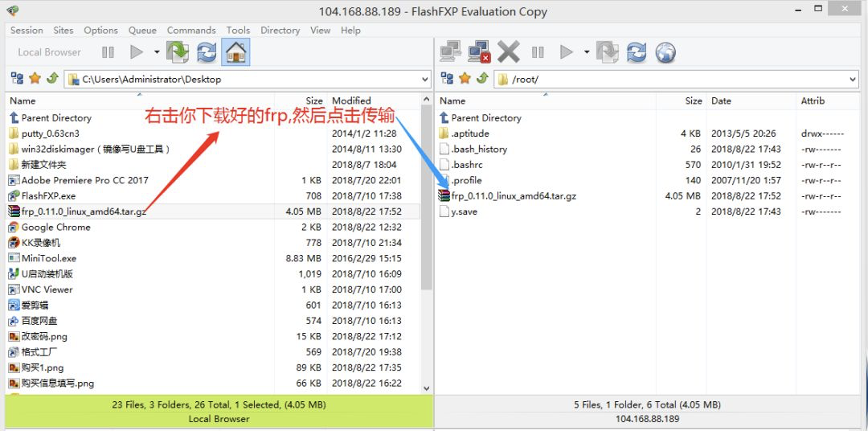Click the local pane transfer play icon

[x=136, y=52]
